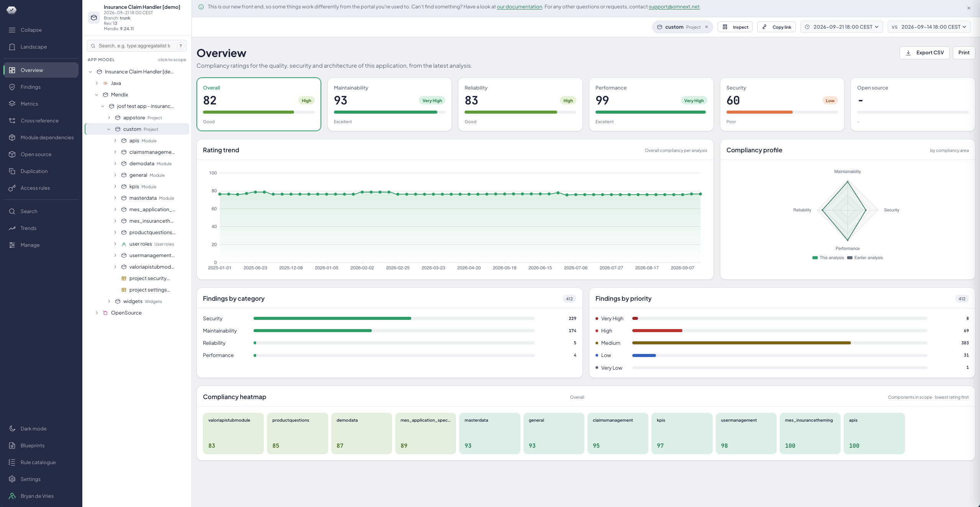Expand the widgets Widgets node
980x507 pixels.
pyautogui.click(x=109, y=301)
